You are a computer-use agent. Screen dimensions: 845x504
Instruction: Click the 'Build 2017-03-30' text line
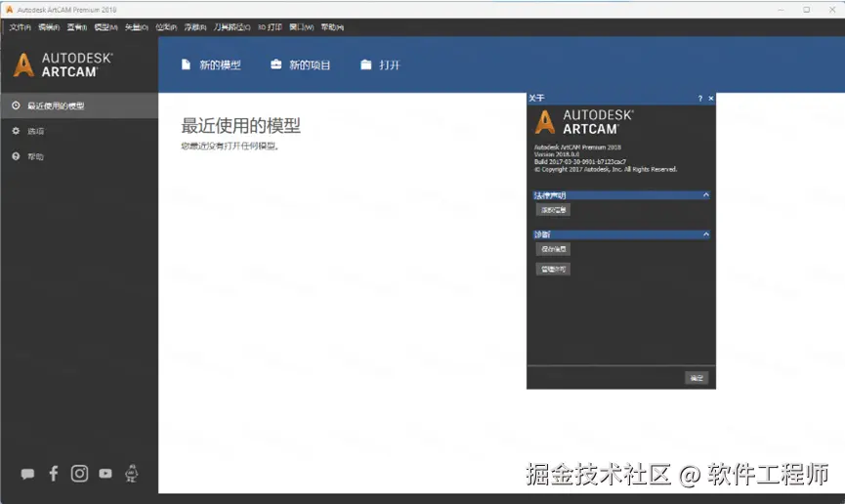pos(580,162)
